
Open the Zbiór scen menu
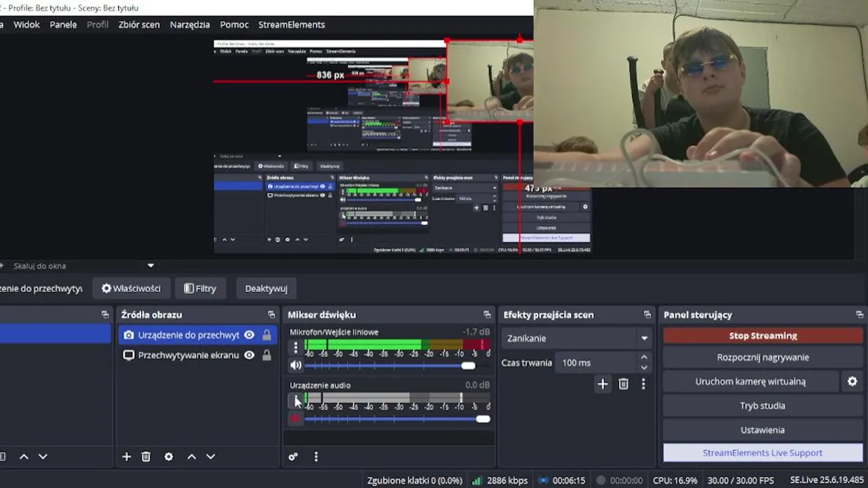(x=139, y=24)
